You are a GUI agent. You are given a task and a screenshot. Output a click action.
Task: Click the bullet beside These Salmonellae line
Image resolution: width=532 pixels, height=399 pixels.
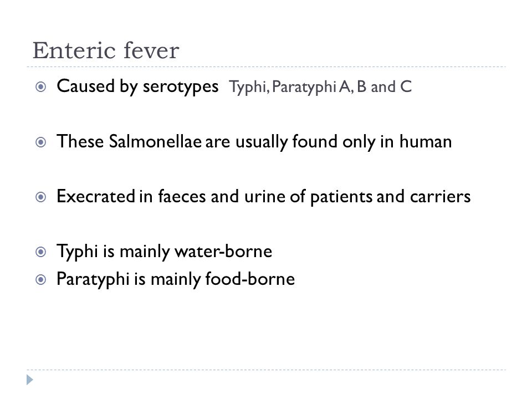click(x=40, y=142)
